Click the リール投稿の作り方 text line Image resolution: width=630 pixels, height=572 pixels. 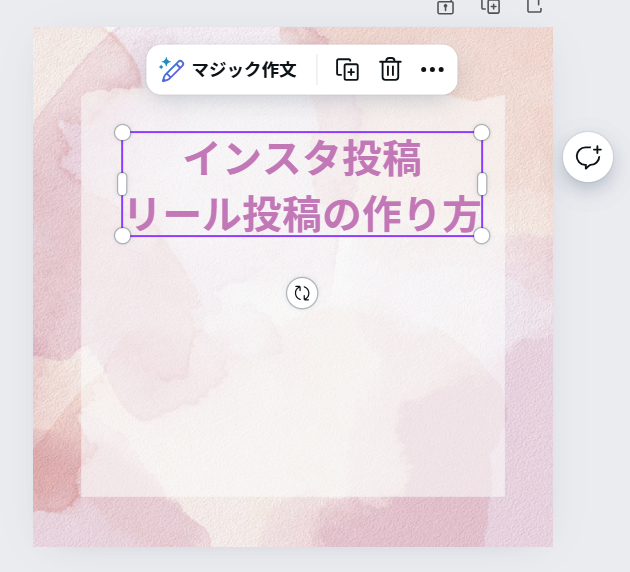tap(303, 214)
